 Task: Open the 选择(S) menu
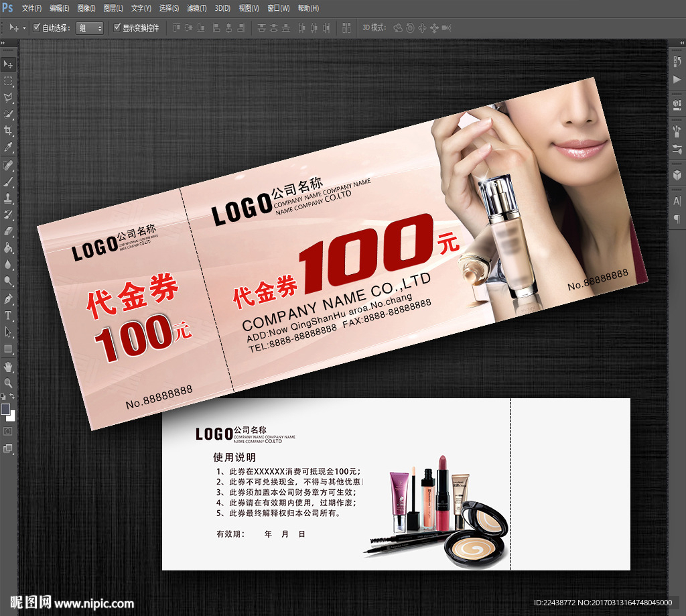(x=169, y=8)
